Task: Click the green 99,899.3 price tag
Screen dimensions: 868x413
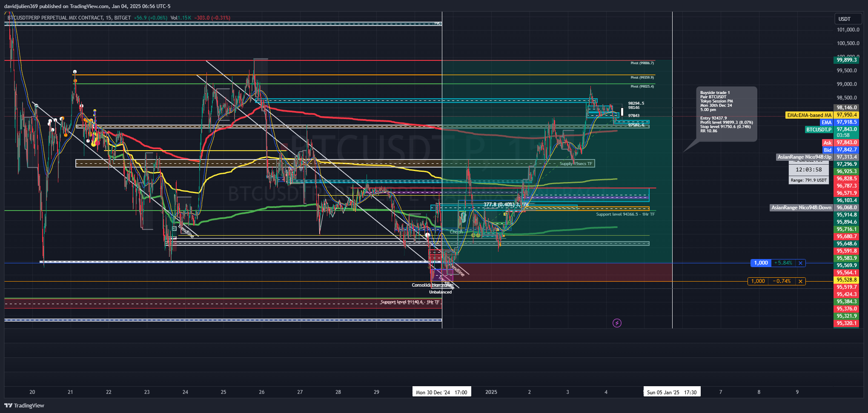Action: point(846,60)
